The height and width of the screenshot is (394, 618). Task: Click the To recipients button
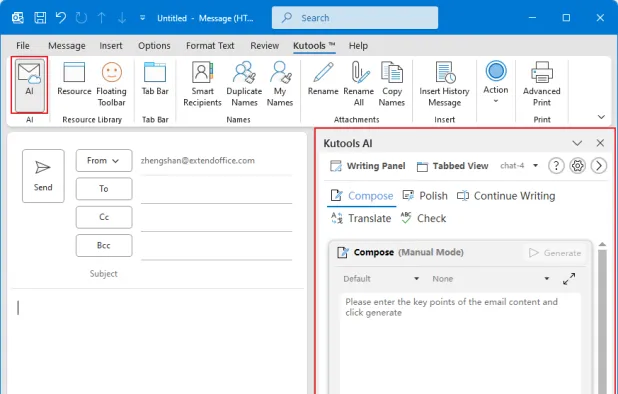pos(104,189)
